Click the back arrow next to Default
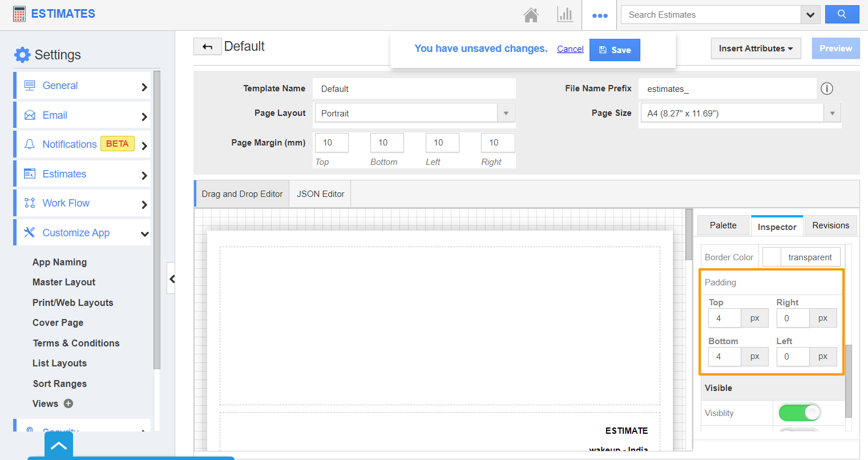The height and width of the screenshot is (460, 868). tap(207, 46)
